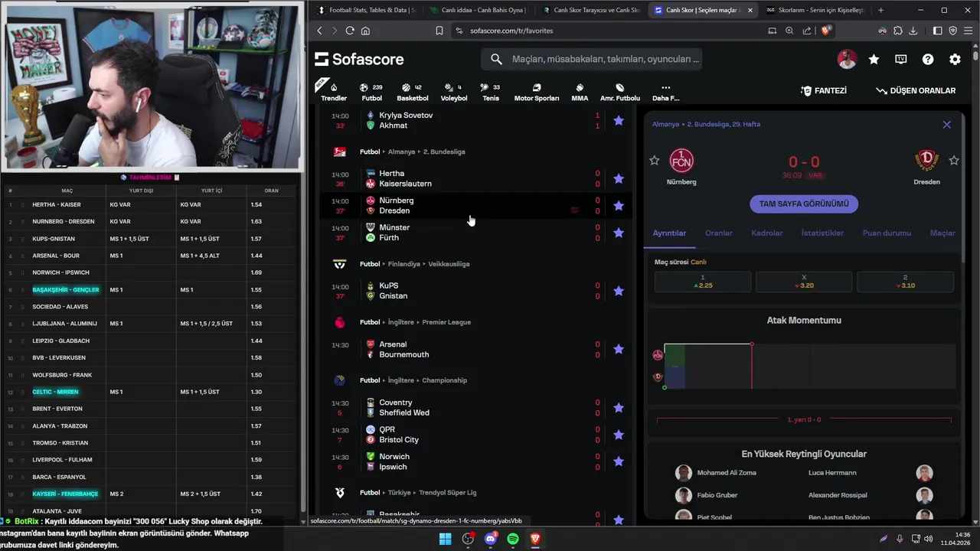Toggle favorite star for Nürnberg - Dresden row
The image size is (980, 551).
coord(619,205)
